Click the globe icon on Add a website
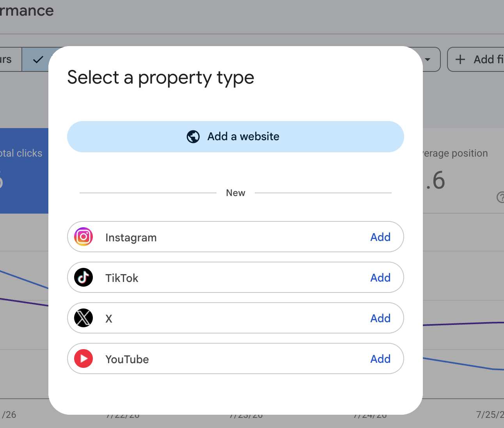The height and width of the screenshot is (428, 504). pyautogui.click(x=193, y=137)
